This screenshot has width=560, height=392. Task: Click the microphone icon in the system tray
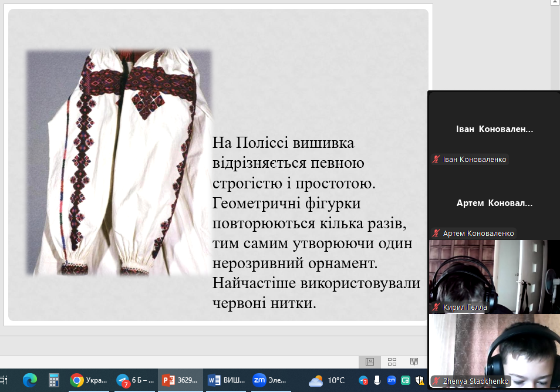[377, 381]
